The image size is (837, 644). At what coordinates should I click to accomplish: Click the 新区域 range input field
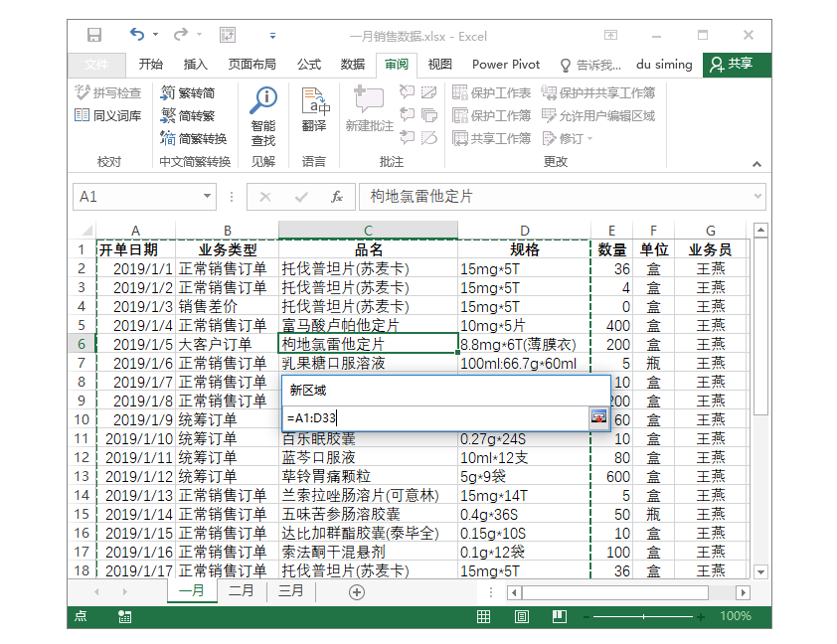tap(435, 418)
